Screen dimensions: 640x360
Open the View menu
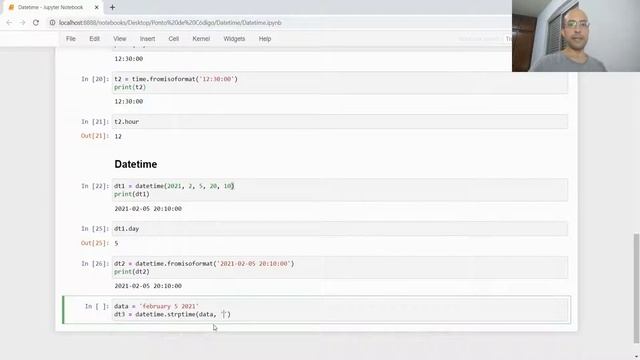[x=120, y=39]
